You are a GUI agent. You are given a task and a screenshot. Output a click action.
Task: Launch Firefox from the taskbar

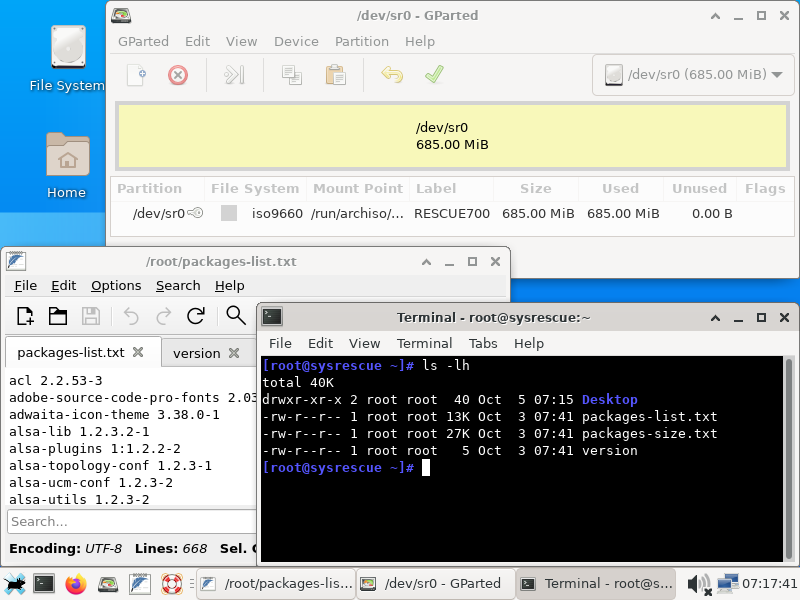click(x=75, y=583)
